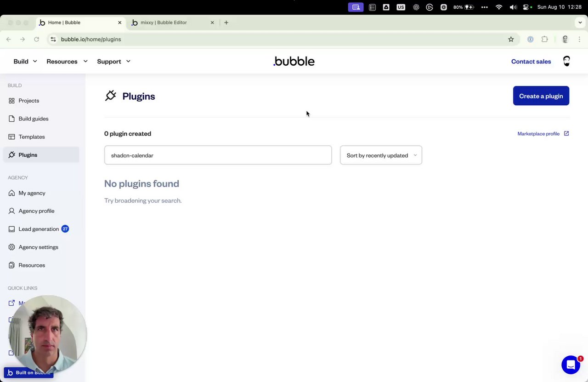
Task: Open the browser extensions puzzle icon
Action: tap(544, 40)
